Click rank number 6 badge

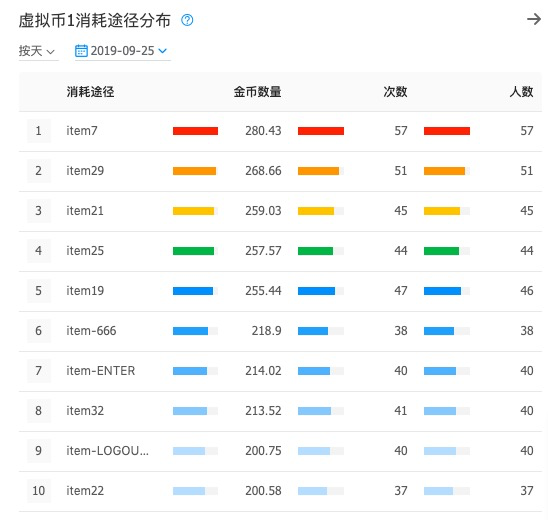click(38, 331)
